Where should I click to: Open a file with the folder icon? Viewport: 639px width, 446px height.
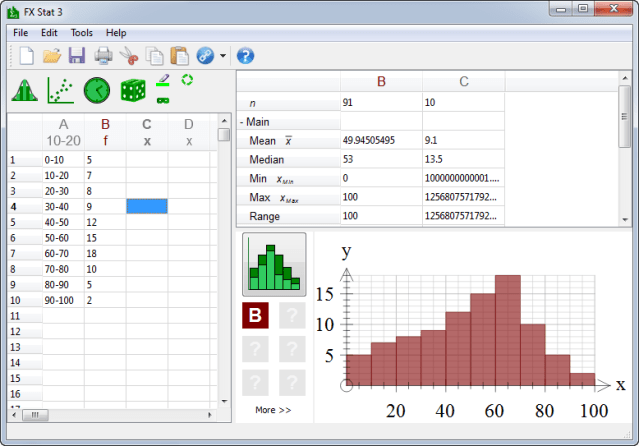point(52,56)
